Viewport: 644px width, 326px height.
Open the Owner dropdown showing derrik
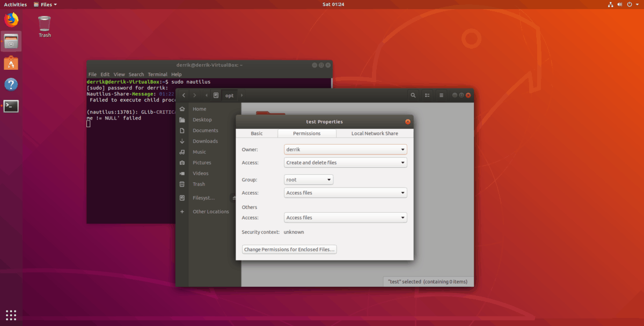click(x=345, y=150)
